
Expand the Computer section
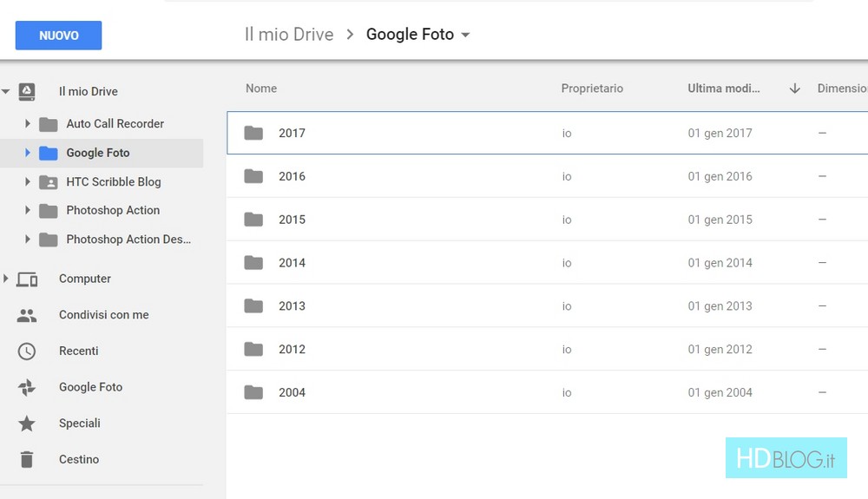click(x=5, y=279)
